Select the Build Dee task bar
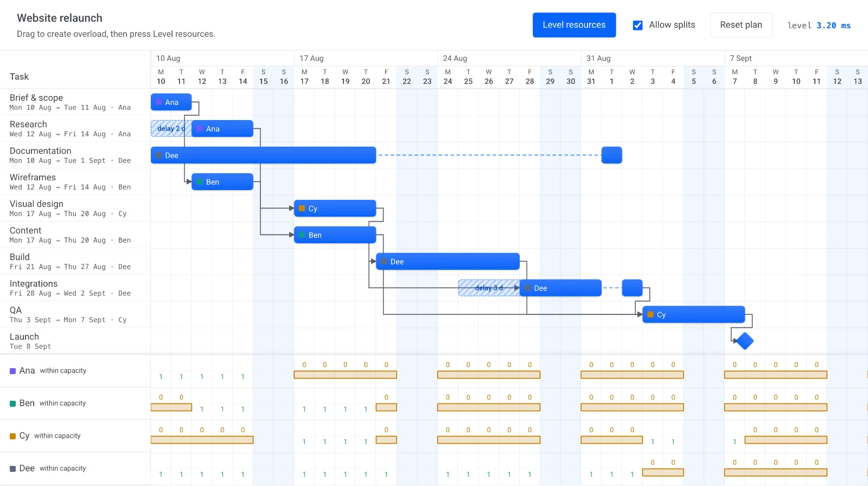The image size is (868, 486). [448, 262]
